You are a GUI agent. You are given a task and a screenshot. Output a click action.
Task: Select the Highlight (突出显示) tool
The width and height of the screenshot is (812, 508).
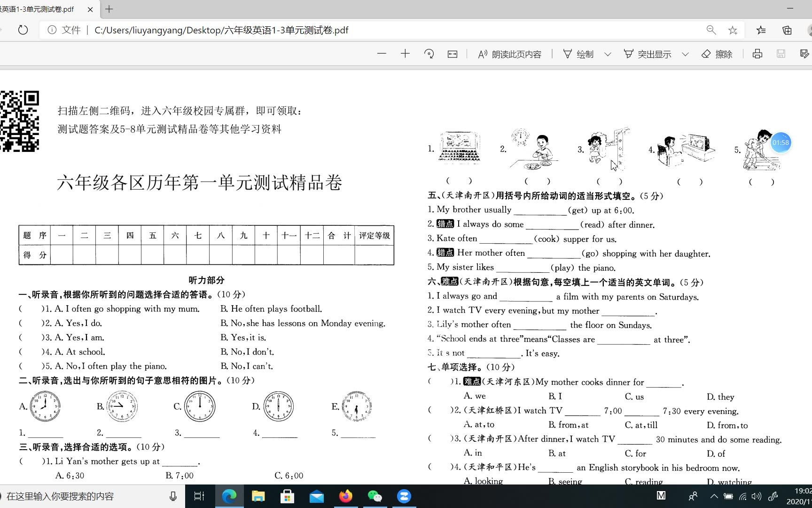tap(648, 54)
